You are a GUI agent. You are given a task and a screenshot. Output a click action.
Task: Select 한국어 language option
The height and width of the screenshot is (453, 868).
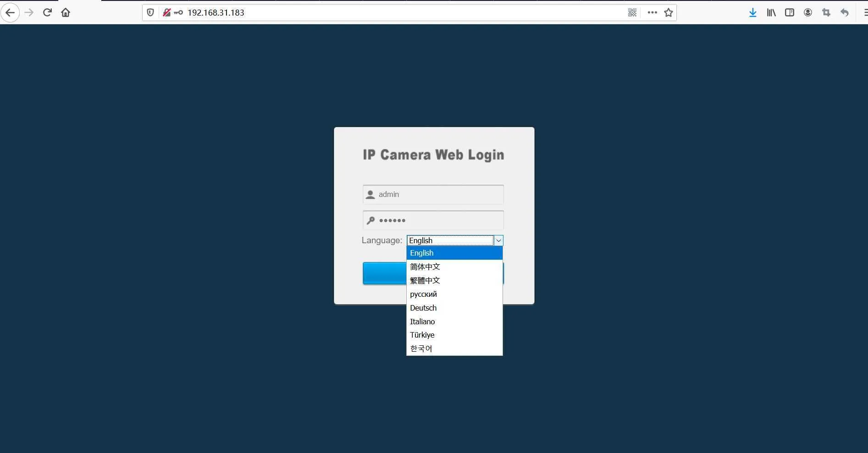pyautogui.click(x=454, y=349)
